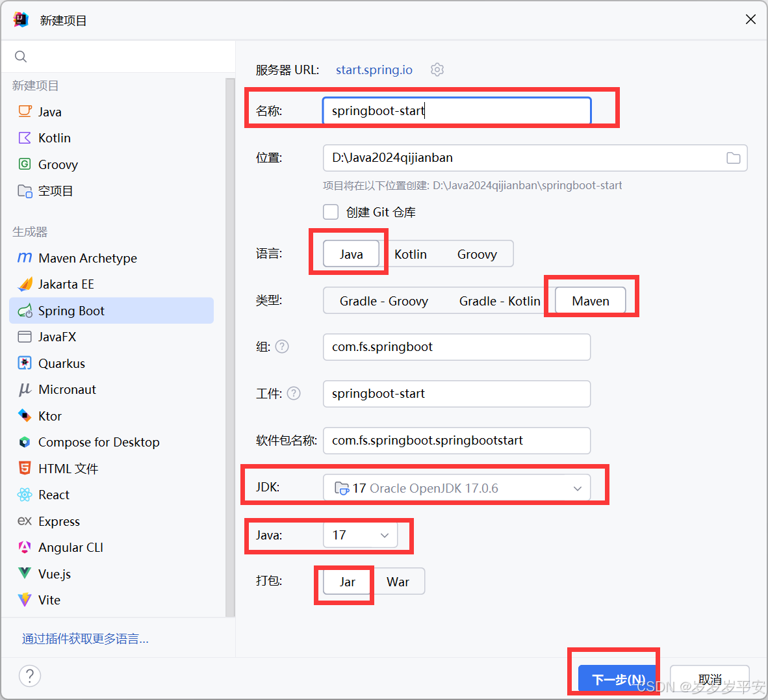The height and width of the screenshot is (700, 768).
Task: Select Maven Archetype generator
Action: coord(111,257)
